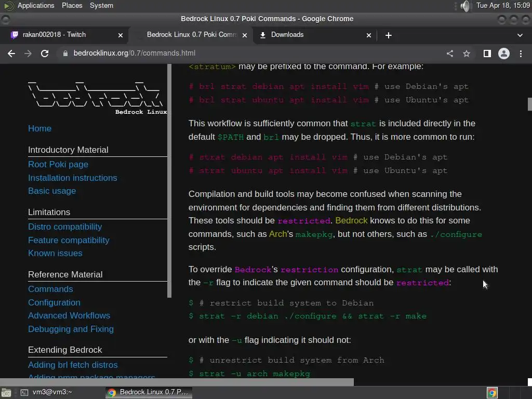Open the Debugging and Fixing link
The image size is (532, 399).
click(71, 329)
